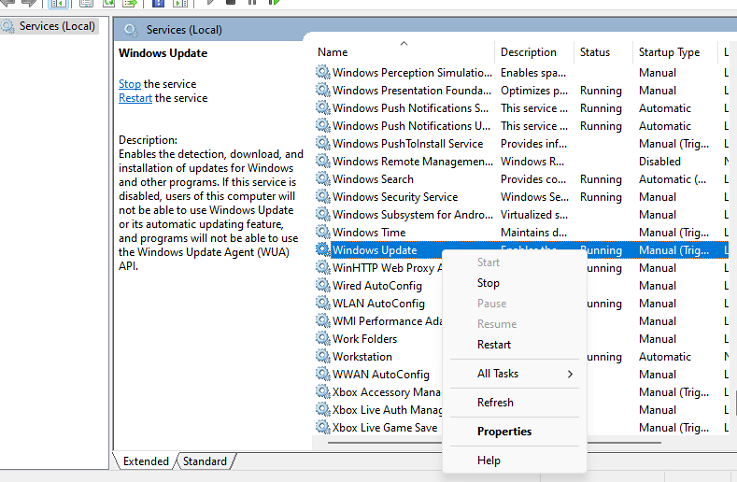Image resolution: width=737 pixels, height=482 pixels.
Task: Click the 'Provides co...' description of Windows Search
Action: coord(533,179)
